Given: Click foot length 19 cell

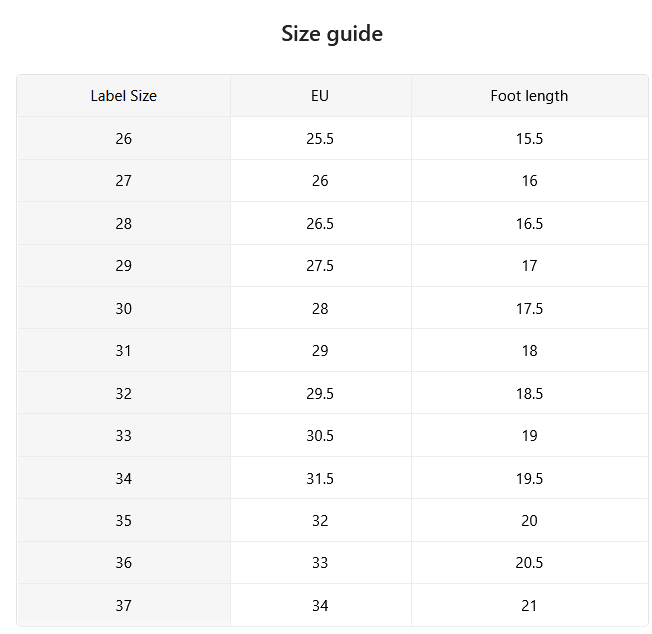Looking at the screenshot, I should point(529,436).
